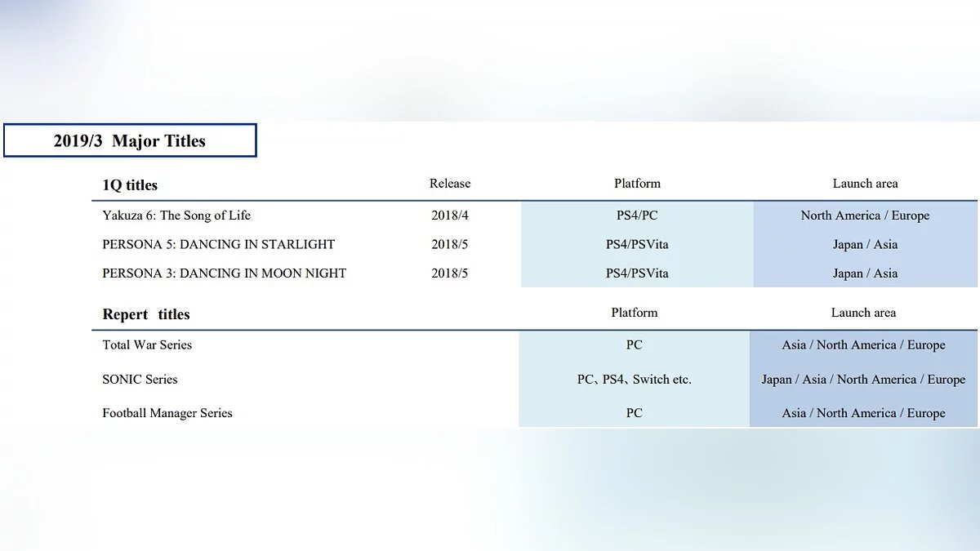This screenshot has width=980, height=551.
Task: Click the "2018/4" release date
Action: pos(450,216)
